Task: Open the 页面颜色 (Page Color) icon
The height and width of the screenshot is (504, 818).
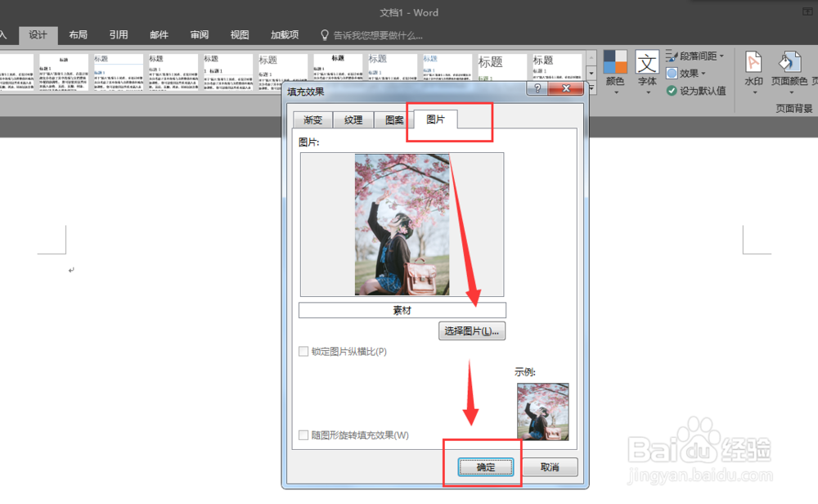Action: coord(790,64)
